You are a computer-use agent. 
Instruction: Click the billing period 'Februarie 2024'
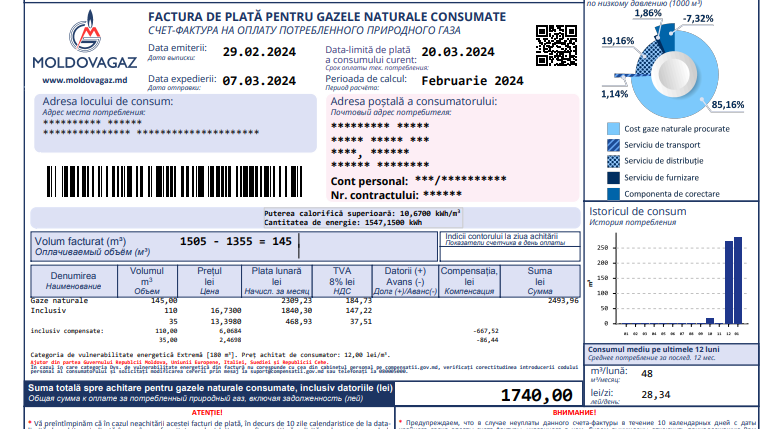click(x=472, y=80)
